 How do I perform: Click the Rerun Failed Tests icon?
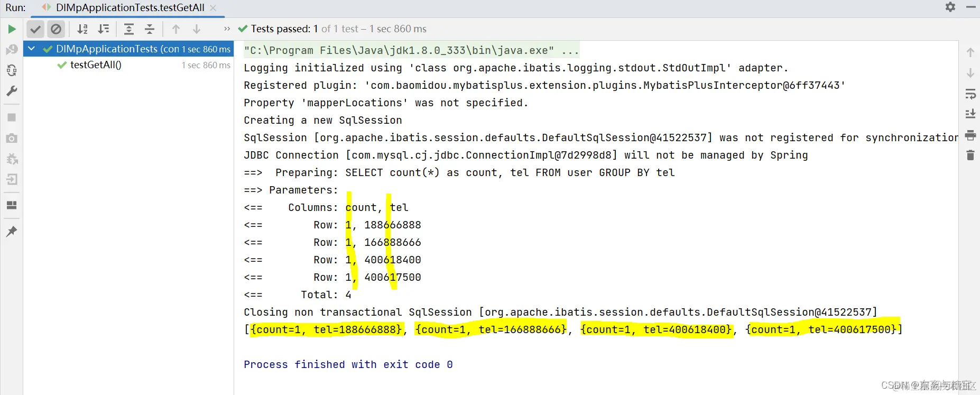pos(12,50)
